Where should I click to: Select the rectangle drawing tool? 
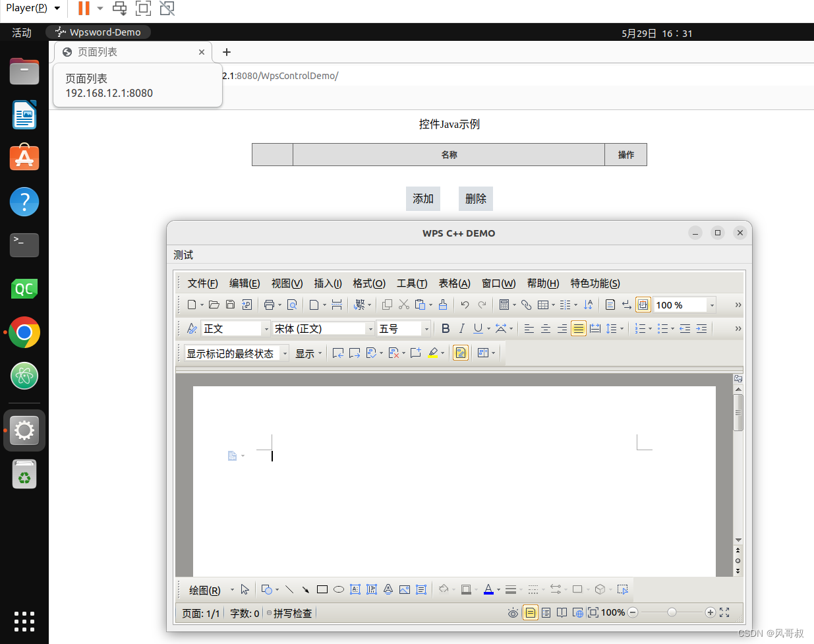point(322,589)
